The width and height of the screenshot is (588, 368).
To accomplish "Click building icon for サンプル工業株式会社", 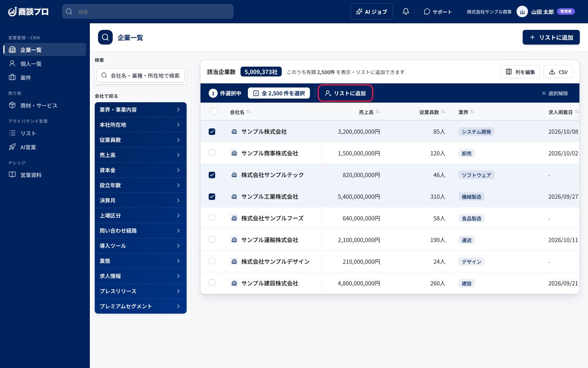I will point(234,197).
